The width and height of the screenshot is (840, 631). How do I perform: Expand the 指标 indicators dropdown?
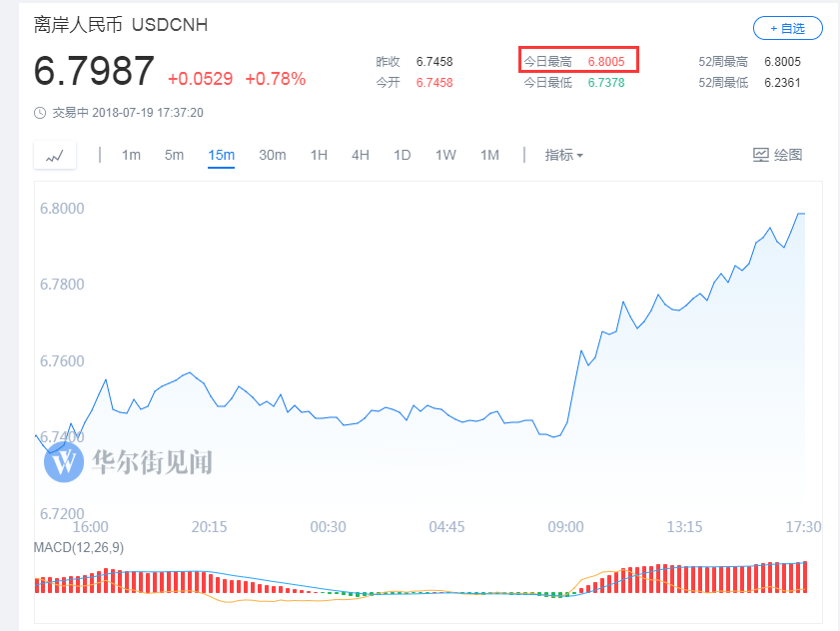point(563,155)
